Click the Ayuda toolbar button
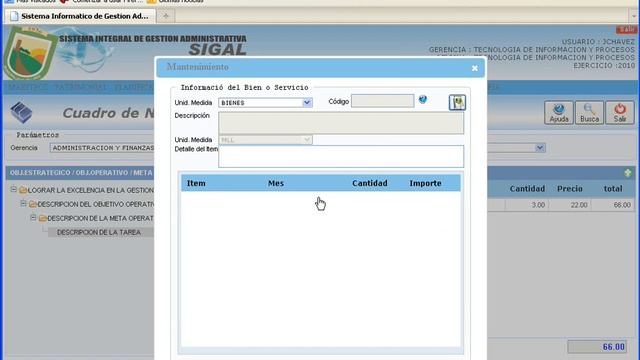The image size is (640, 360). tap(559, 113)
